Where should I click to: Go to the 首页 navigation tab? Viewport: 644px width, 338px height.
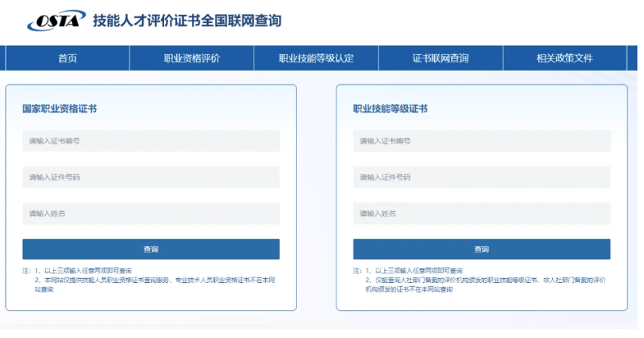tap(67, 58)
